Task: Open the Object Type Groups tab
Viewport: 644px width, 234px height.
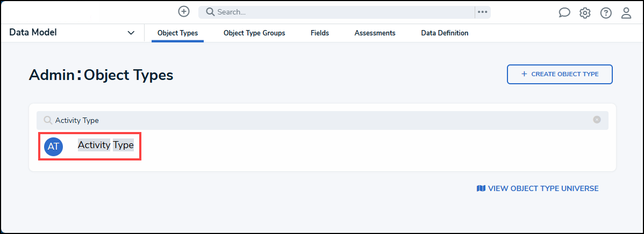Action: [x=254, y=33]
